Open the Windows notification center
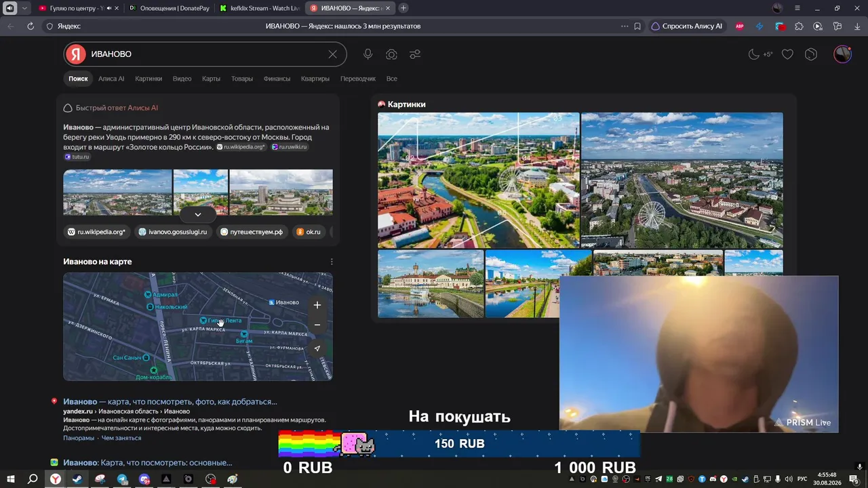Screen dimensions: 868x488 click(x=854, y=479)
